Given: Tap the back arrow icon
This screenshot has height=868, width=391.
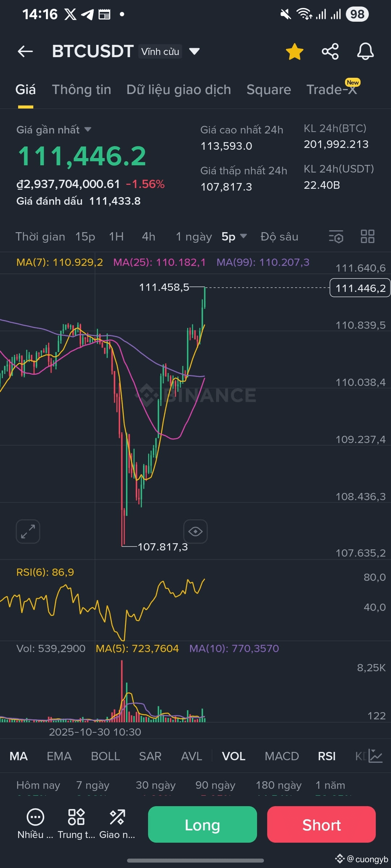Looking at the screenshot, I should tap(25, 51).
